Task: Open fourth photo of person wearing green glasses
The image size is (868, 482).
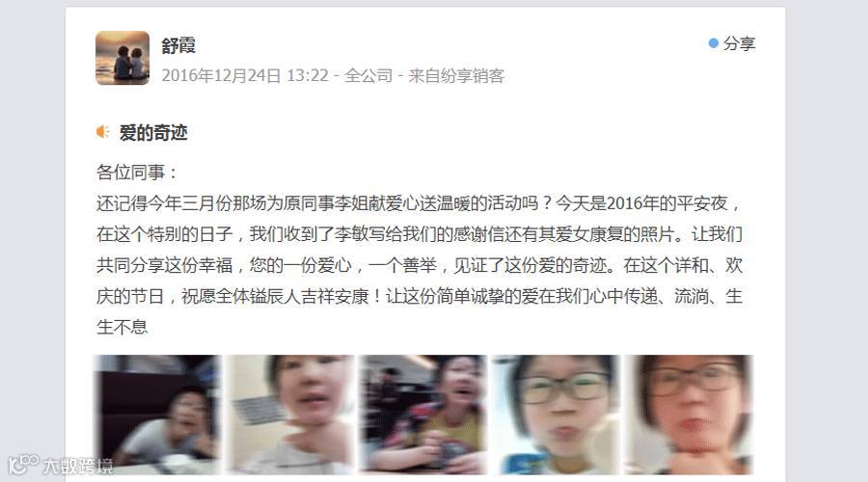Action: pyautogui.click(x=556, y=415)
